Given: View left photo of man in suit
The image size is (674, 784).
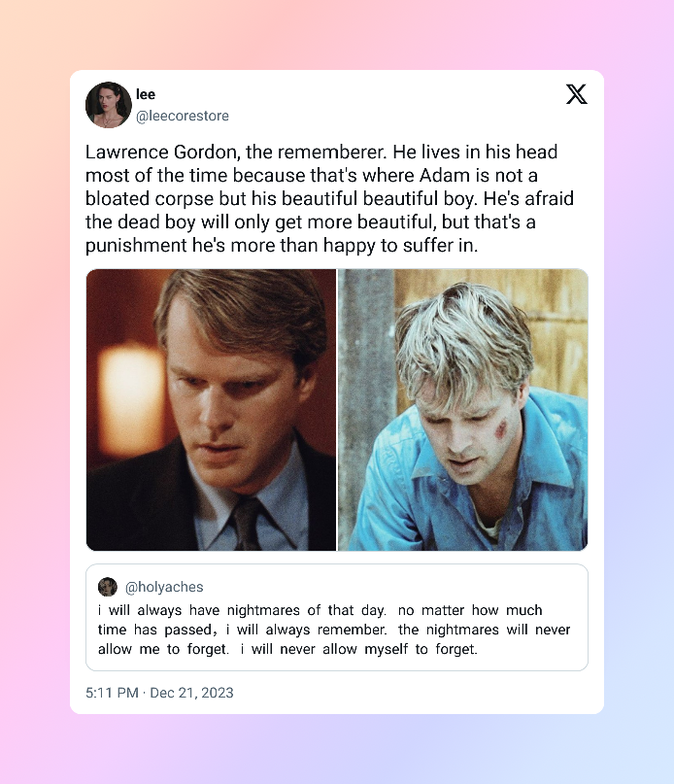Looking at the screenshot, I should tap(211, 410).
